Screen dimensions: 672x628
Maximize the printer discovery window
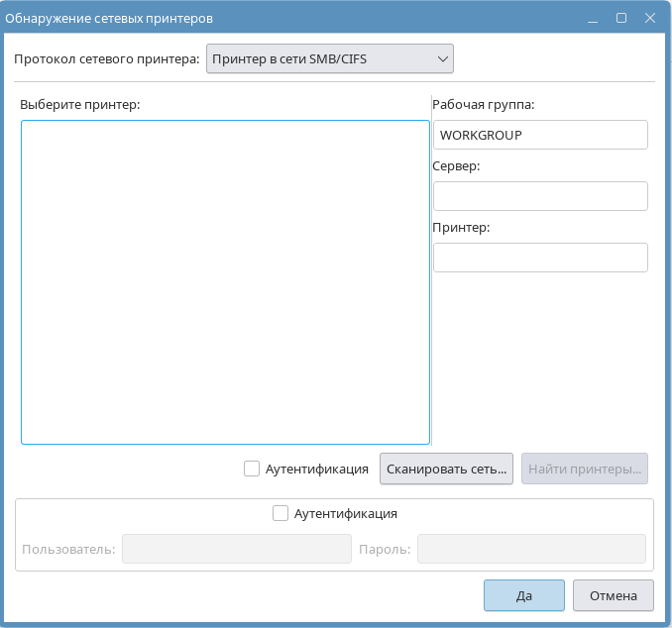621,18
